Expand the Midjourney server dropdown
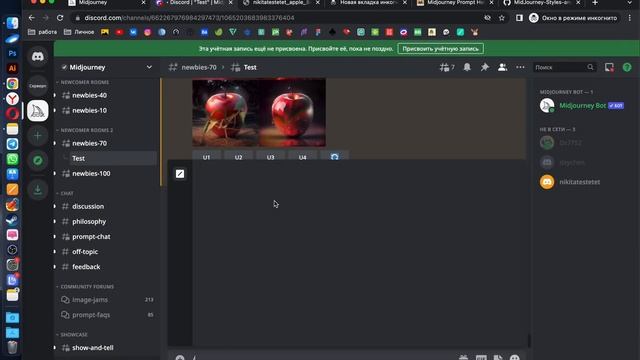Screen dimensions: 640x360 point(149,67)
